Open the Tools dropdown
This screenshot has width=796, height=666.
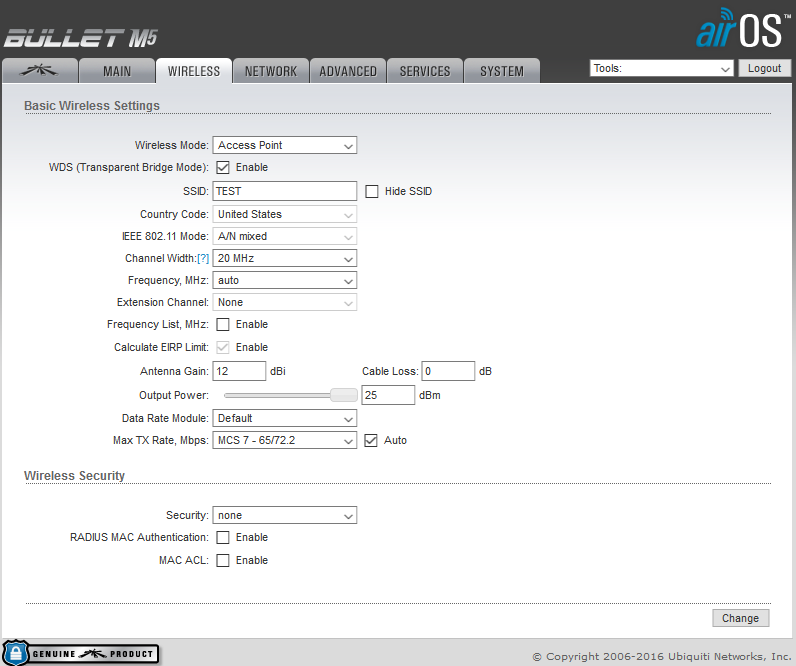tap(661, 68)
